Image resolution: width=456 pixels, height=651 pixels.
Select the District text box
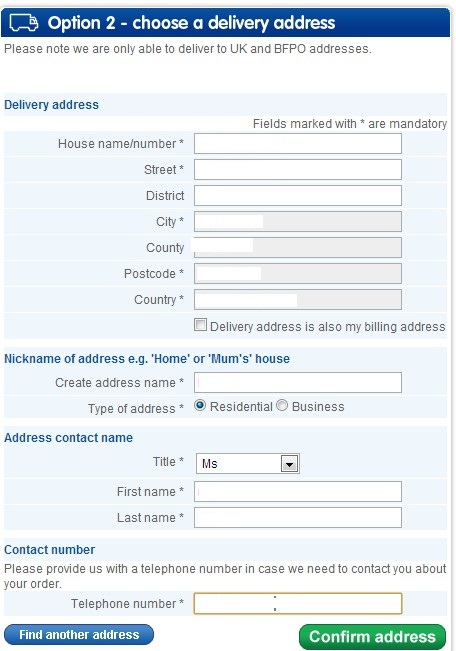pos(298,196)
